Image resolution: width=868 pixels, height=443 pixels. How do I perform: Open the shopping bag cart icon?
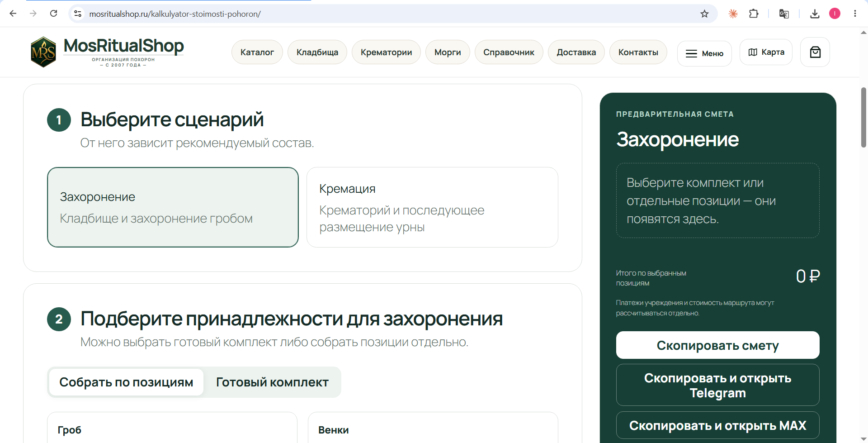click(x=815, y=52)
